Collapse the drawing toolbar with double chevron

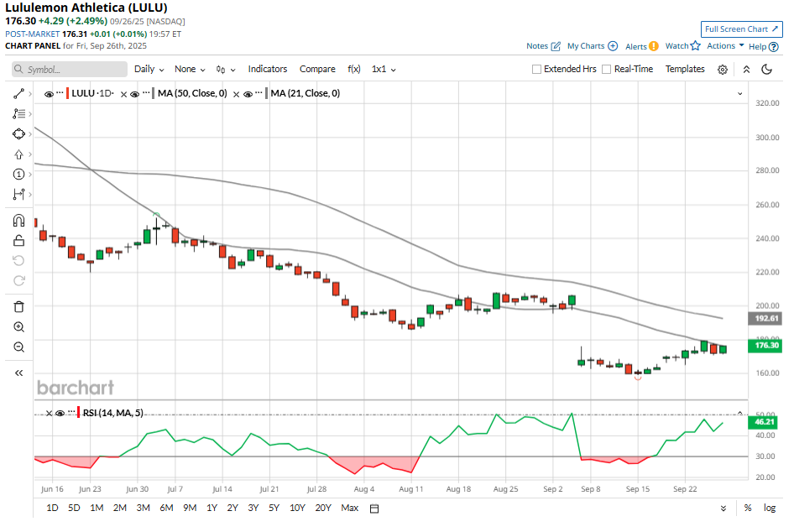tap(18, 373)
